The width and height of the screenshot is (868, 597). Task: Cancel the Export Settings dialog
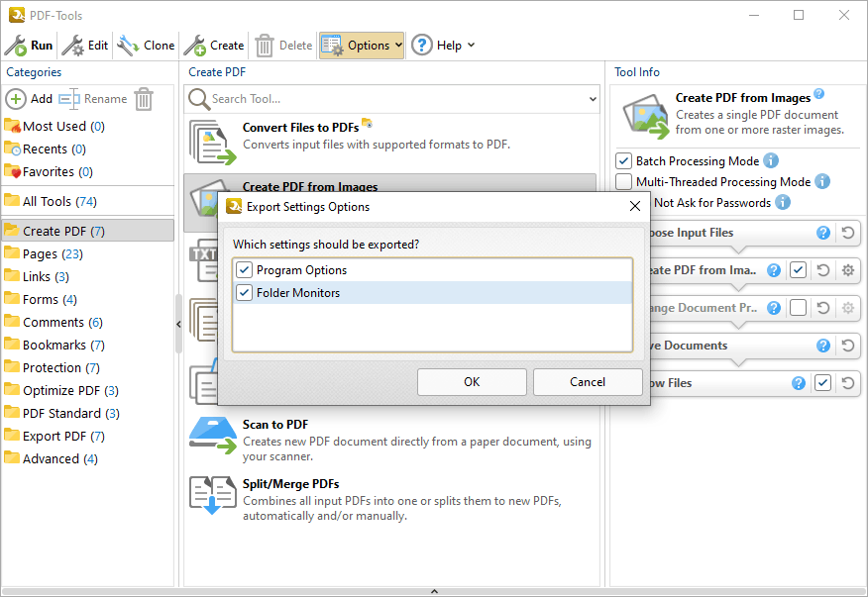tap(588, 382)
